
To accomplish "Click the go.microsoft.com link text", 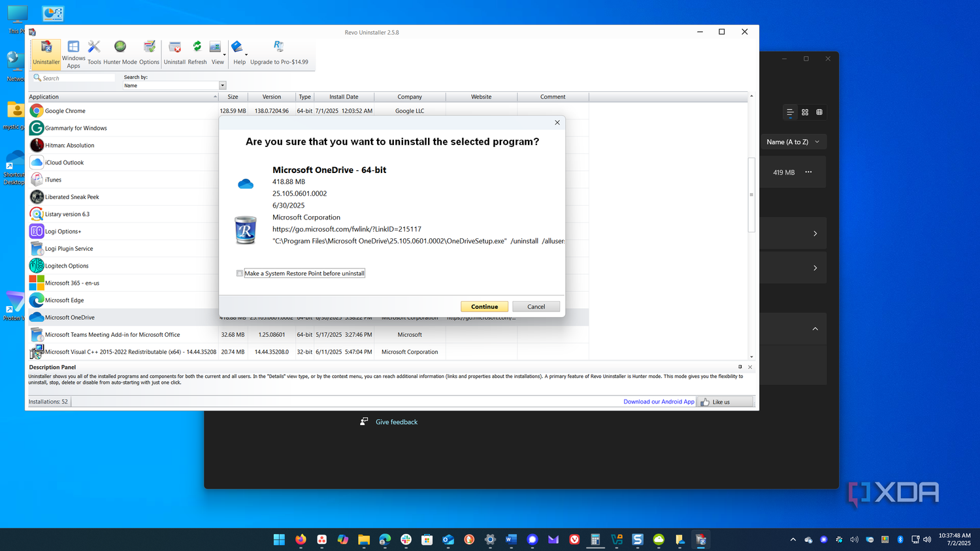I will (x=347, y=229).
